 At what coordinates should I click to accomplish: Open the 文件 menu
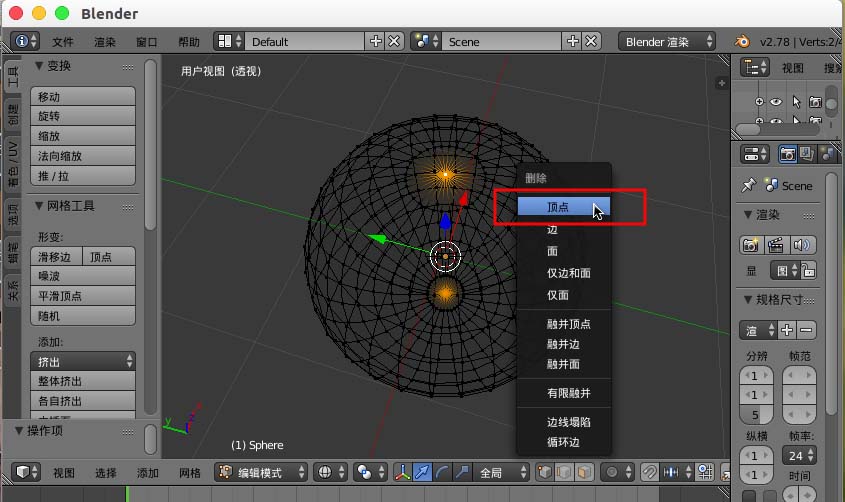pyautogui.click(x=63, y=41)
